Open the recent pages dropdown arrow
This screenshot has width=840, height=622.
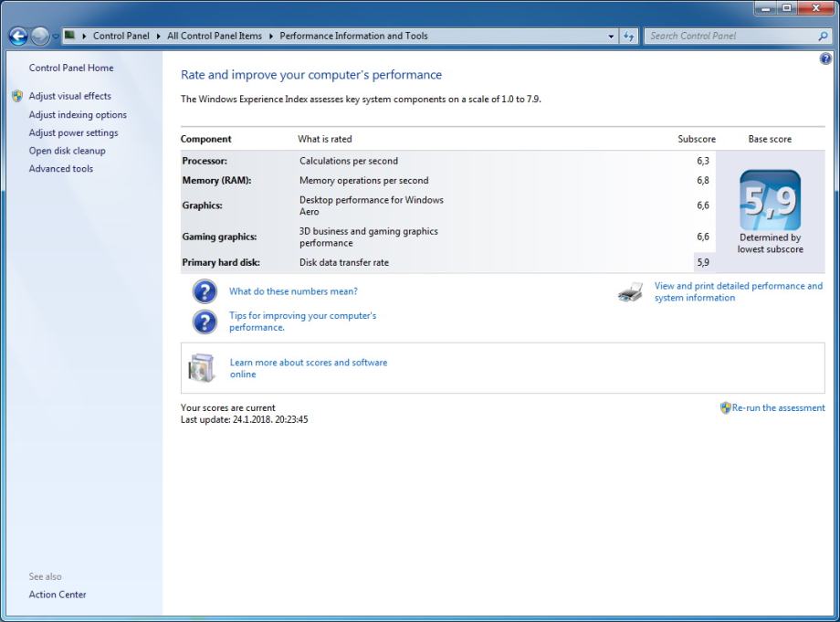point(56,37)
